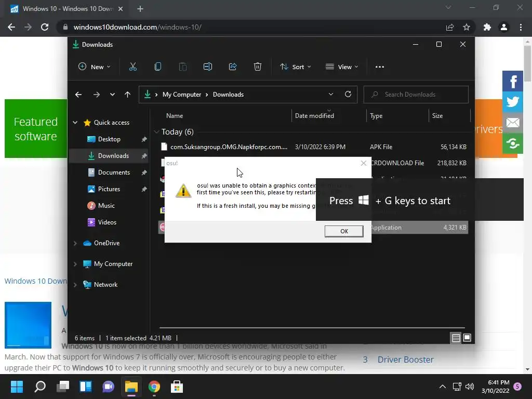Screen dimensions: 532x399
Task: Sort by Date modified column header
Action: (x=314, y=116)
